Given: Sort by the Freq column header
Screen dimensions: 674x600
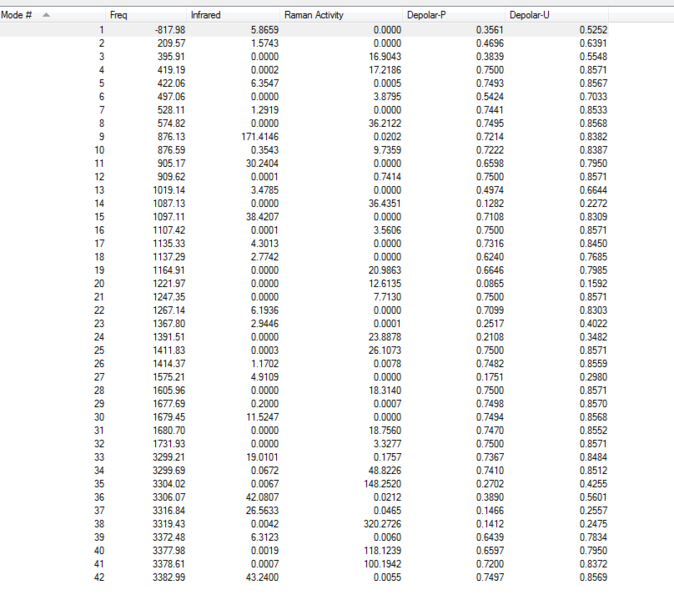Looking at the screenshot, I should tap(146, 15).
